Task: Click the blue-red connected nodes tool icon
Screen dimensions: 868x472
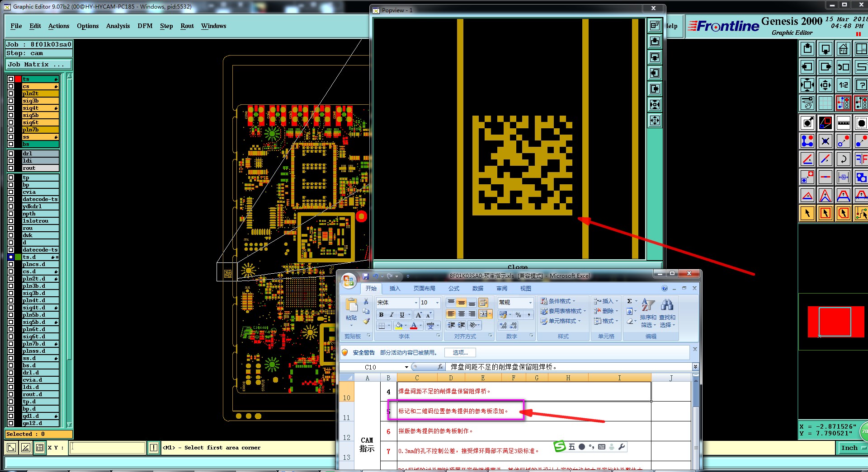Action: tap(807, 141)
